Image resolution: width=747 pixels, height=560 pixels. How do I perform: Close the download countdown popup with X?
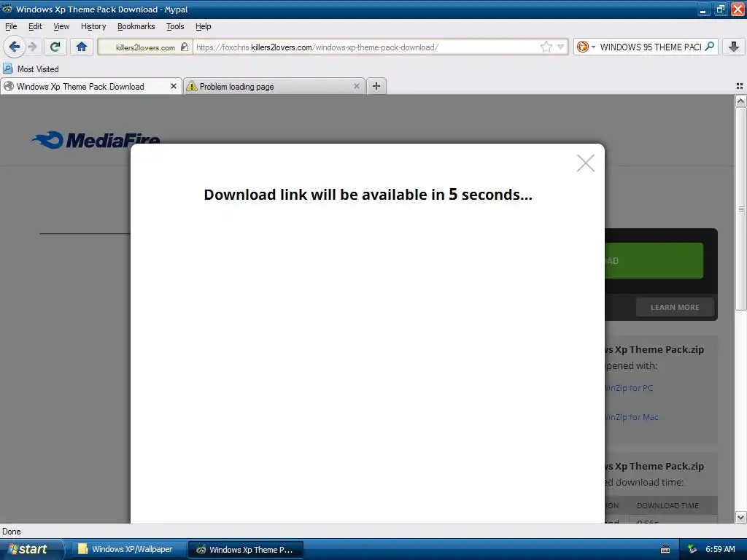tap(586, 163)
